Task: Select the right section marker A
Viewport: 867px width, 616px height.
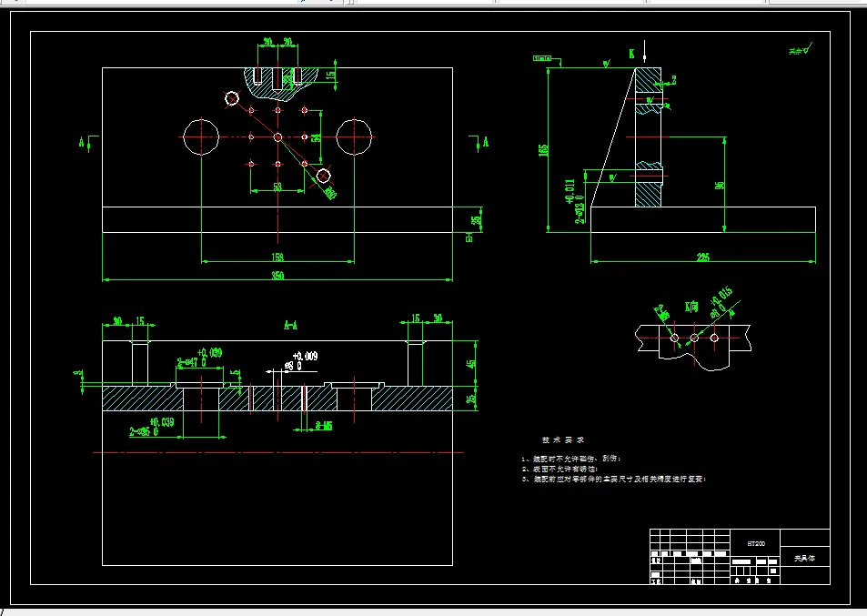Action: [486, 142]
